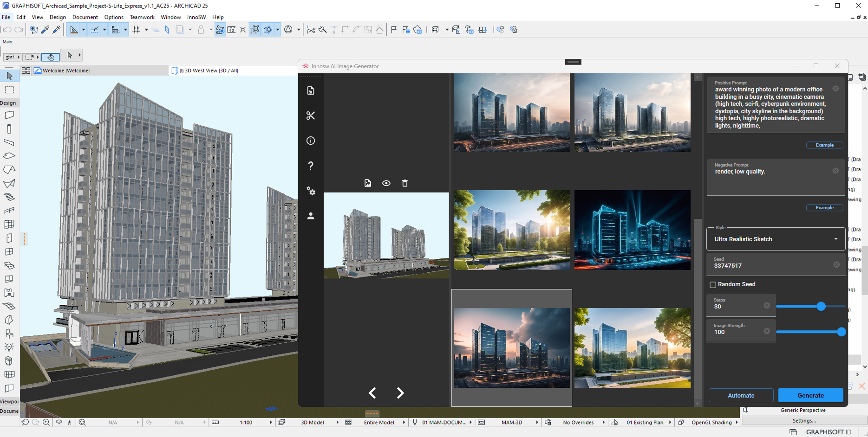Delete source image with the trash icon
Screen dimensions: 868x437
coord(405,183)
